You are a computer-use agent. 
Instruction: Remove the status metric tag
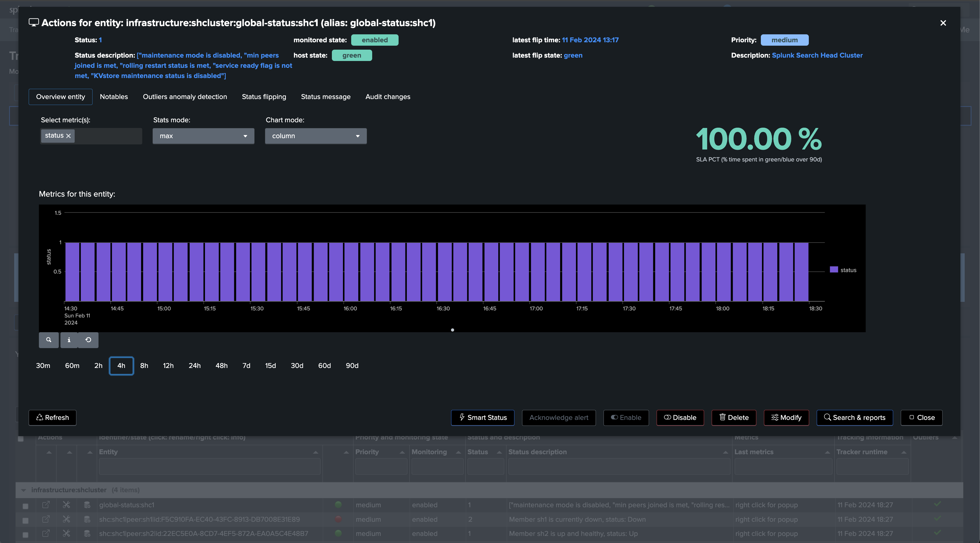click(x=68, y=136)
